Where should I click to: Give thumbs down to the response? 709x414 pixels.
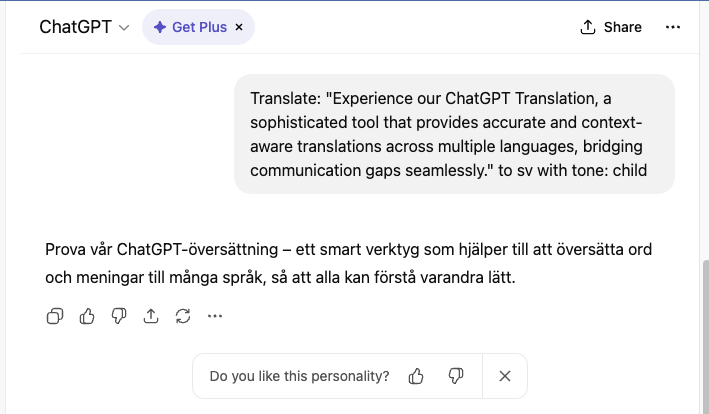point(119,316)
